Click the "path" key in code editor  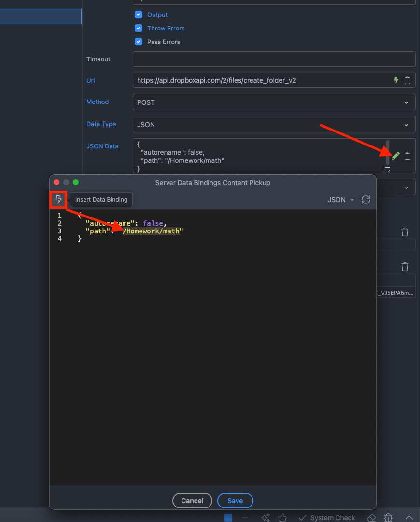[x=98, y=231]
